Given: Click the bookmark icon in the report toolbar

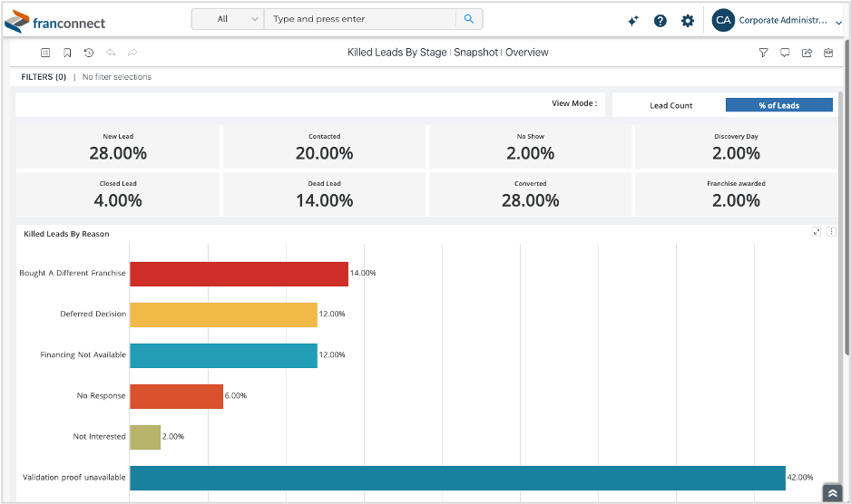Looking at the screenshot, I should (67, 53).
